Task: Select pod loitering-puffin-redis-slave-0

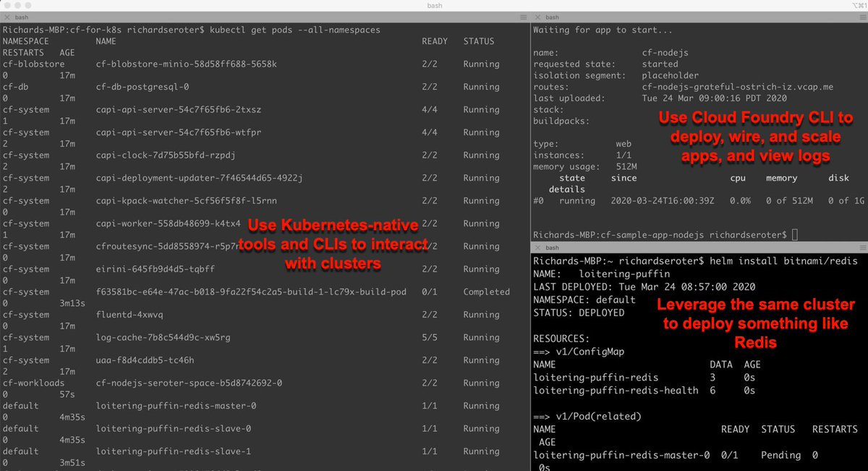Action: click(x=173, y=429)
